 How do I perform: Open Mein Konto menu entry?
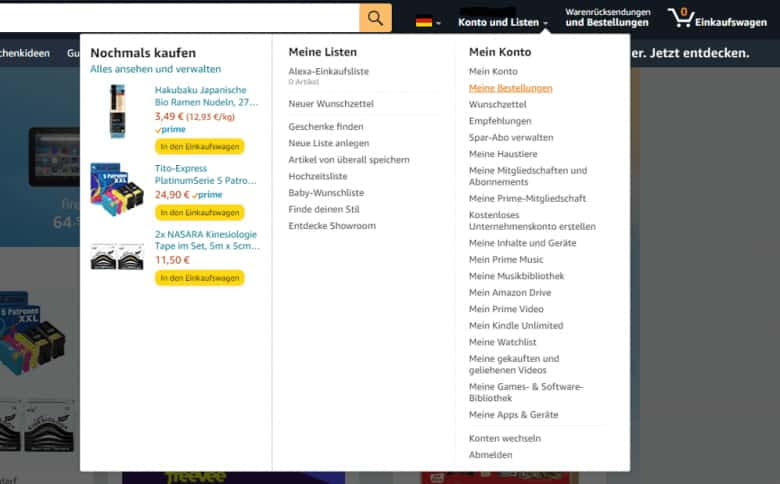click(x=493, y=72)
